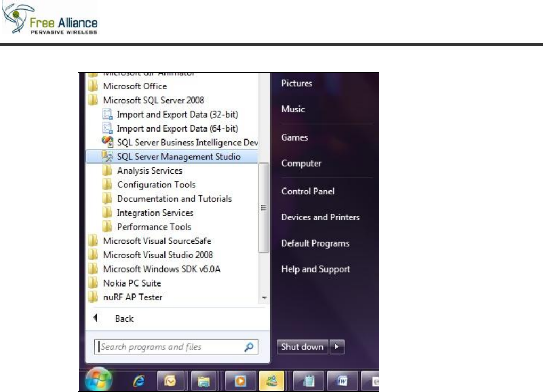Click the Nokia PC Suite folder icon
This screenshot has width=543, height=392.
(93, 283)
